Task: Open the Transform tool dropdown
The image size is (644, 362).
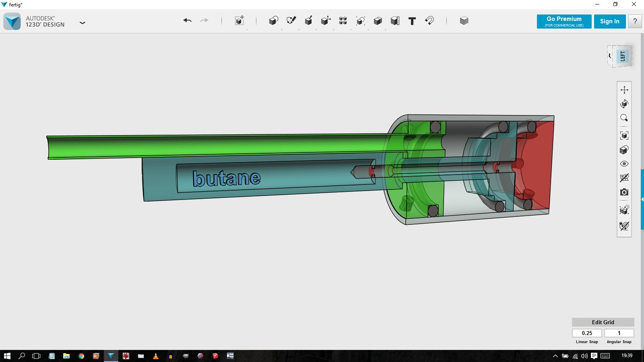Action: pyautogui.click(x=239, y=21)
